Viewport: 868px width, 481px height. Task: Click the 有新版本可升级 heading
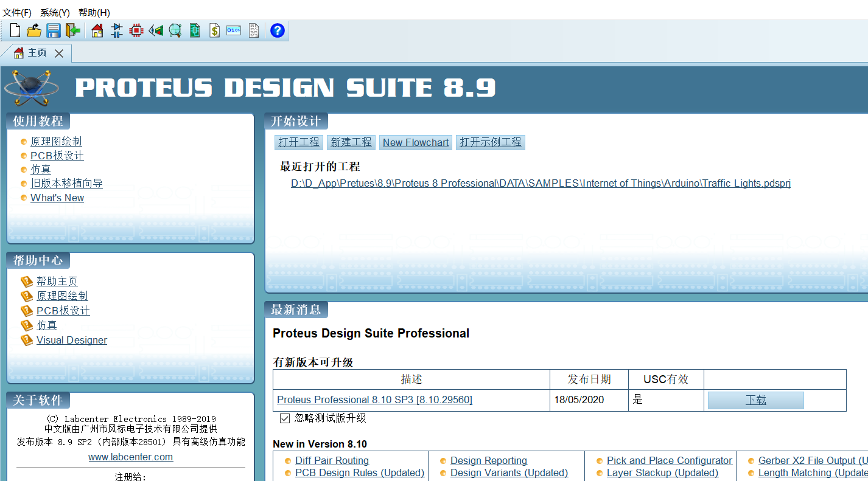pyautogui.click(x=313, y=362)
